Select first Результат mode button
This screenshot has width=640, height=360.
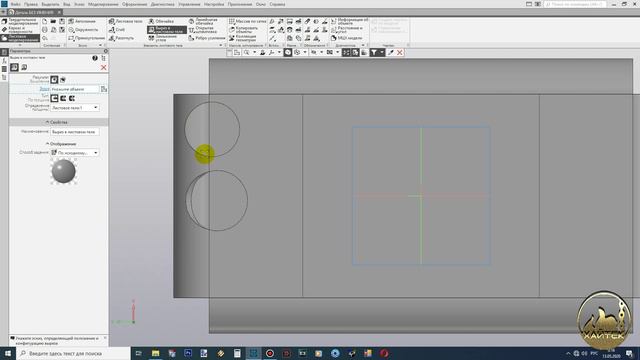tap(54, 80)
